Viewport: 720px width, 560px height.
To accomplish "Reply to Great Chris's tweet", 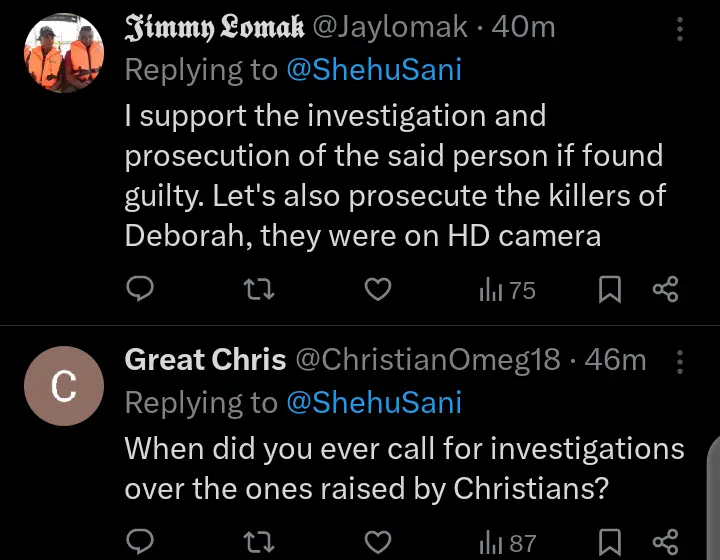I will click(x=140, y=543).
